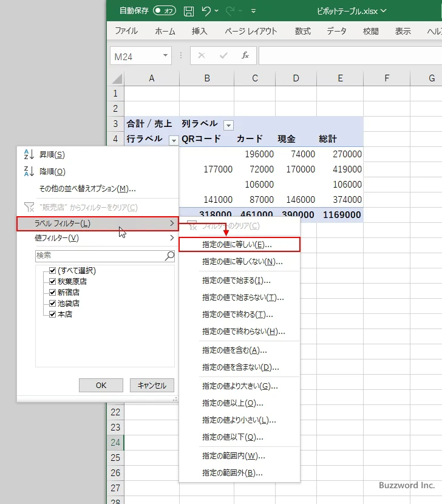This screenshot has width=442, height=504.
Task: Uncheck the 新宿店 checkbox
Action: [x=53, y=292]
